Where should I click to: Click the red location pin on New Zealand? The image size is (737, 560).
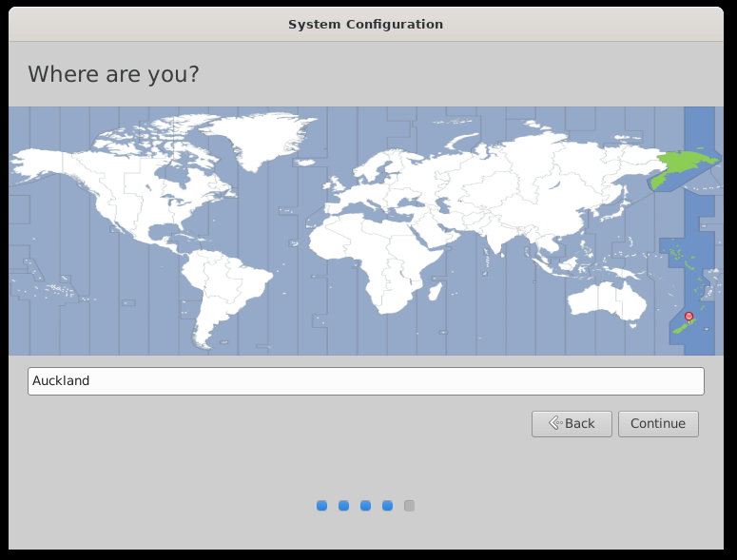(689, 317)
